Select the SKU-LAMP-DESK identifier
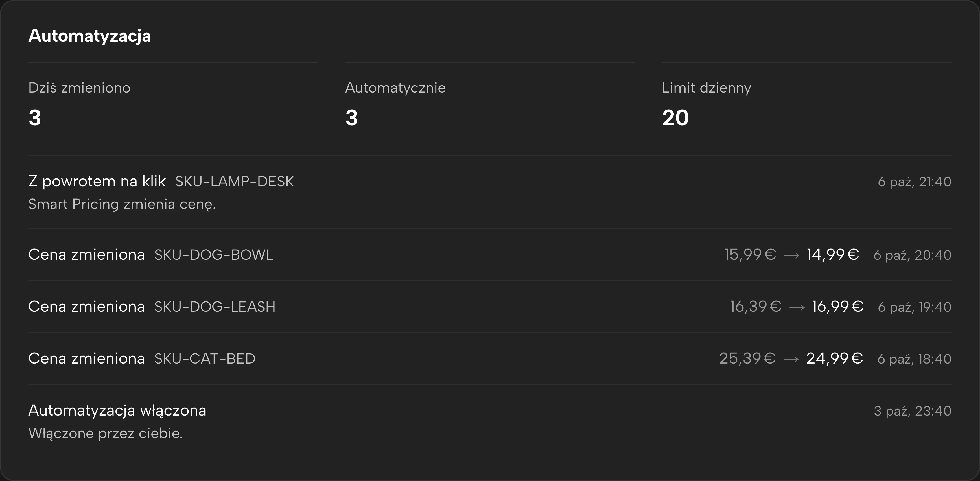980x481 pixels. coord(234,182)
